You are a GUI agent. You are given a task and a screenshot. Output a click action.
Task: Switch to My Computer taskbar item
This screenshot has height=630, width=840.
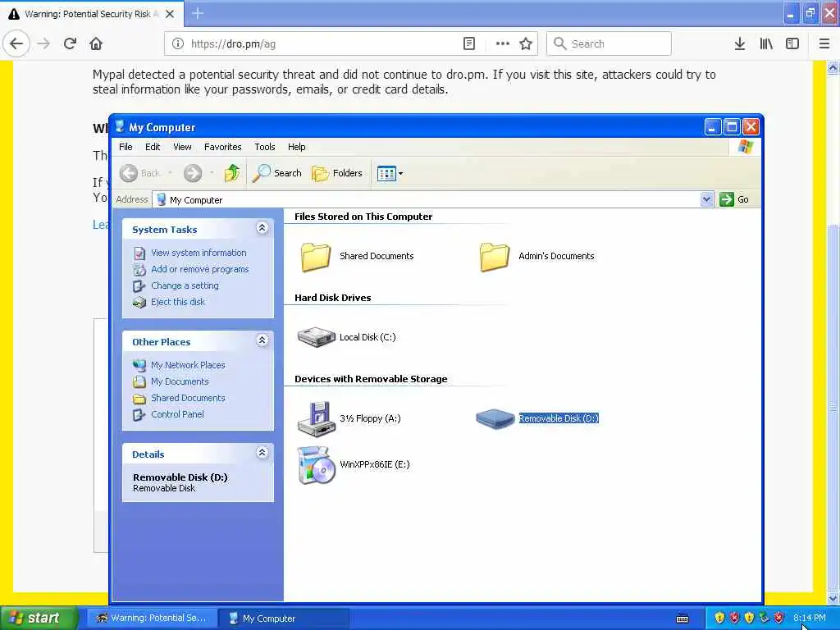coord(284,619)
